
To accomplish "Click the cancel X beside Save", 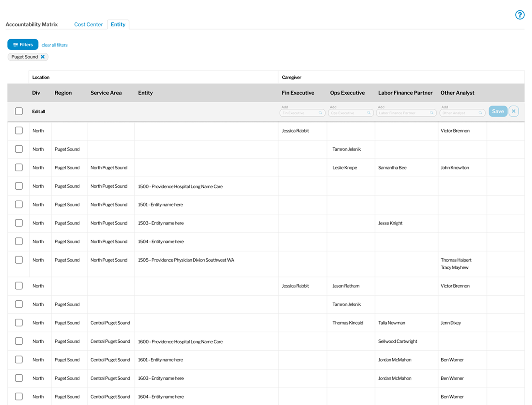I will (514, 111).
